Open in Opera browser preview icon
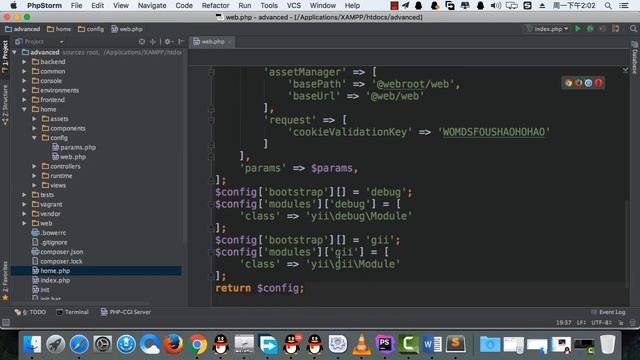This screenshot has height=360, width=640. point(598,83)
